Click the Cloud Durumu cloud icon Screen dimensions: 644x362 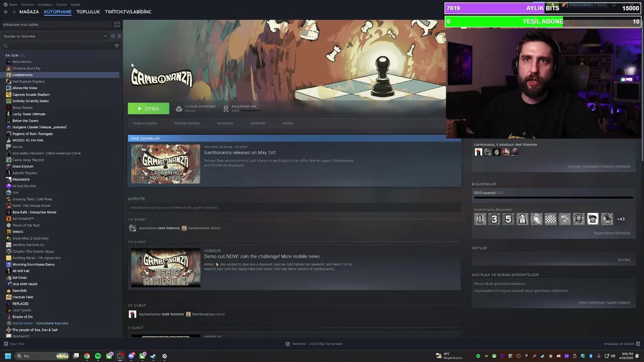point(179,109)
